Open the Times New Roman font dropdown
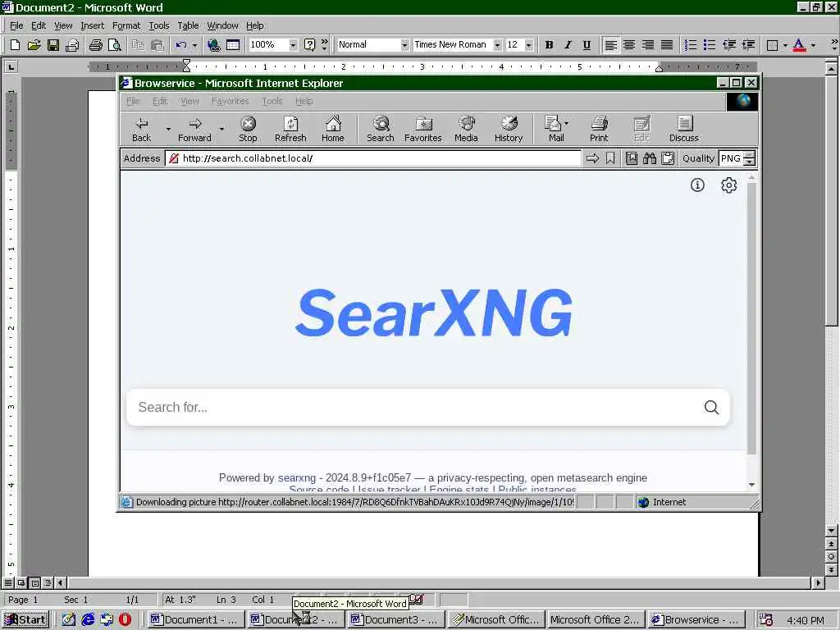This screenshot has height=630, width=840. click(x=498, y=45)
